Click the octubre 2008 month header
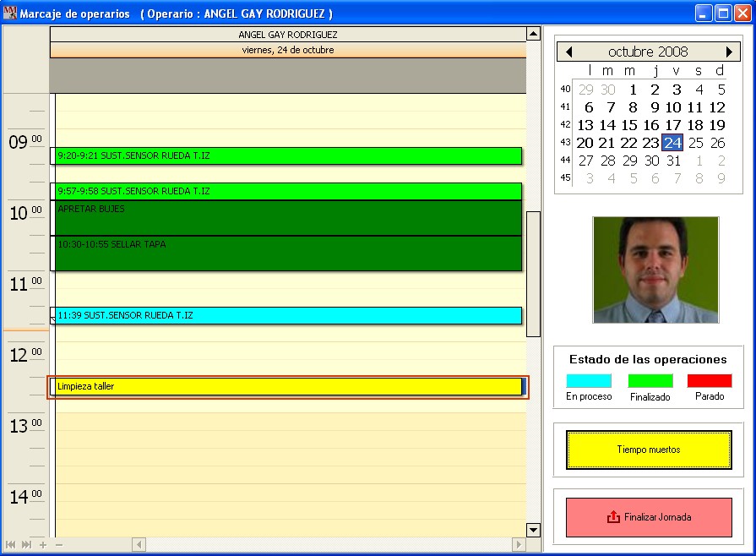Screen dimensions: 756x556 648,52
